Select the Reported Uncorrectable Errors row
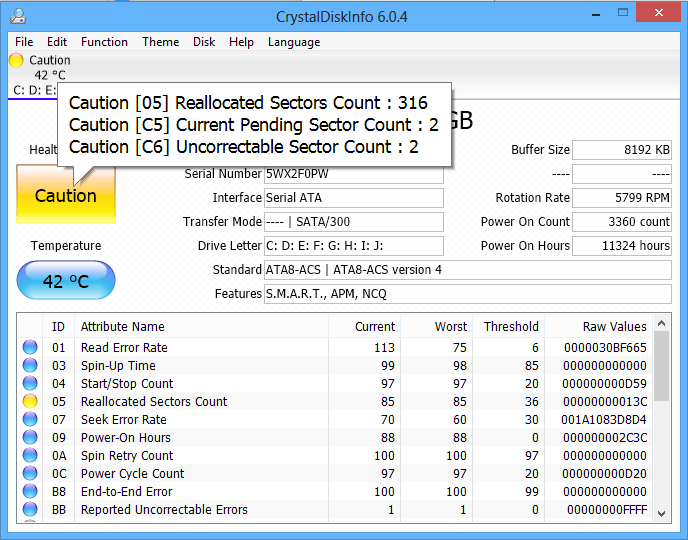688x540 pixels. click(164, 510)
